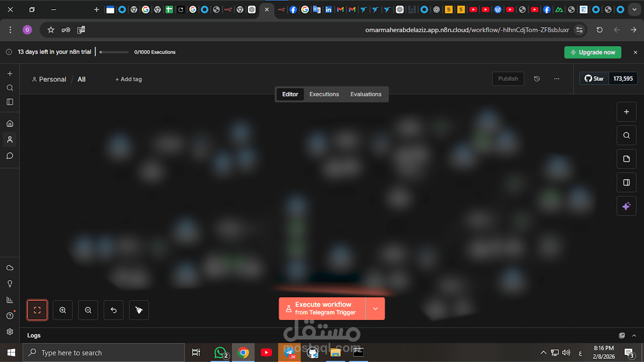Zoom out of the workflow canvas
Viewport: 644px width, 362px height.
tap(88, 310)
